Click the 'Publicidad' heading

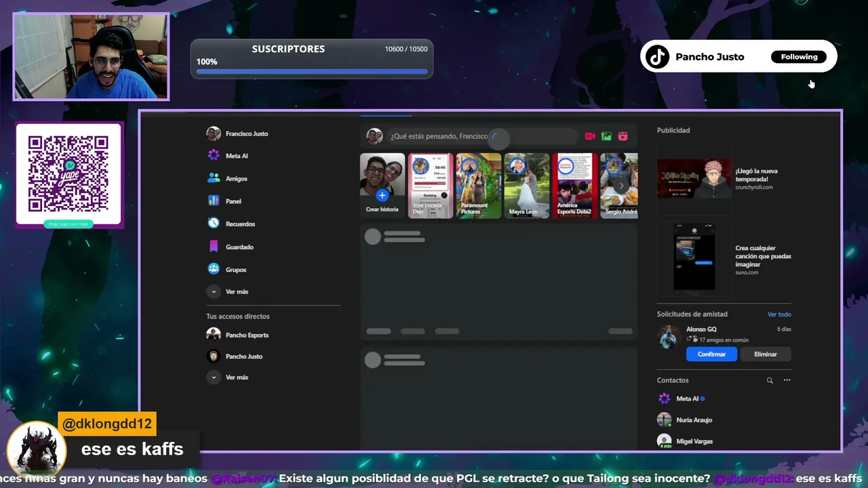(673, 130)
